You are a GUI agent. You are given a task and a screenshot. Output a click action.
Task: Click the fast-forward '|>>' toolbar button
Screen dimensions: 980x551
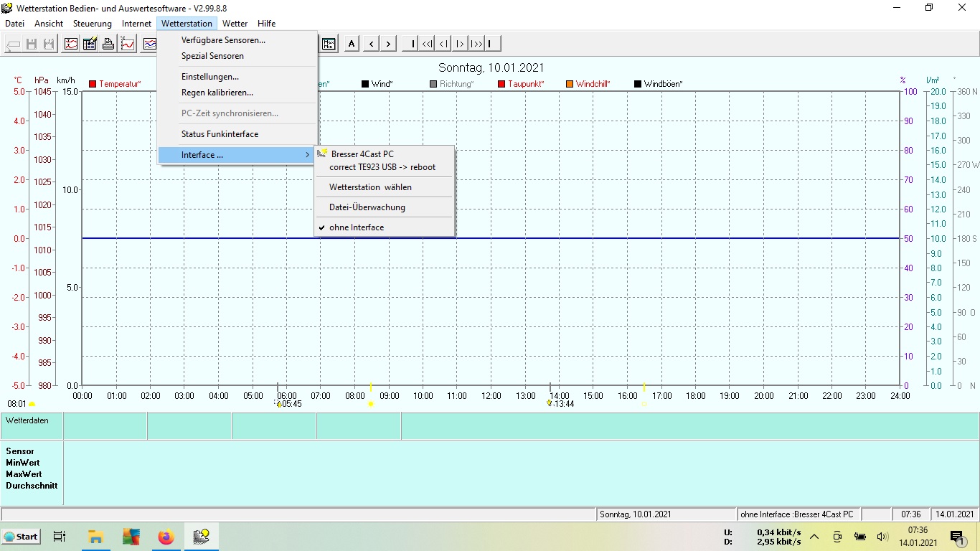point(476,44)
